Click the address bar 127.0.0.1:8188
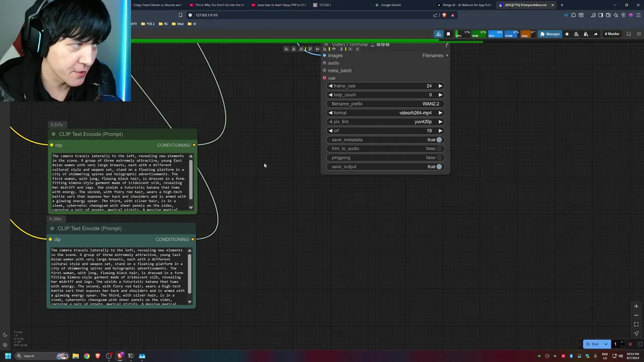This screenshot has width=644, height=362. [307, 15]
